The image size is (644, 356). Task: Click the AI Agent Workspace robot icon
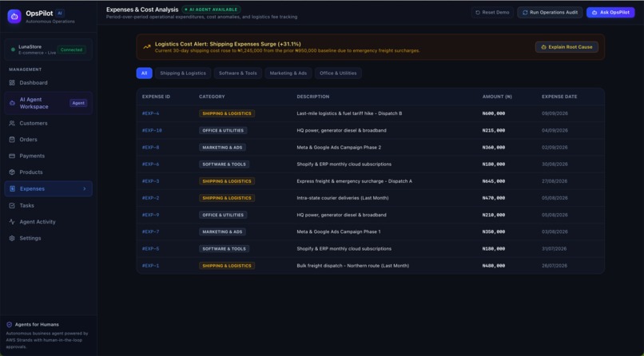[x=12, y=103]
